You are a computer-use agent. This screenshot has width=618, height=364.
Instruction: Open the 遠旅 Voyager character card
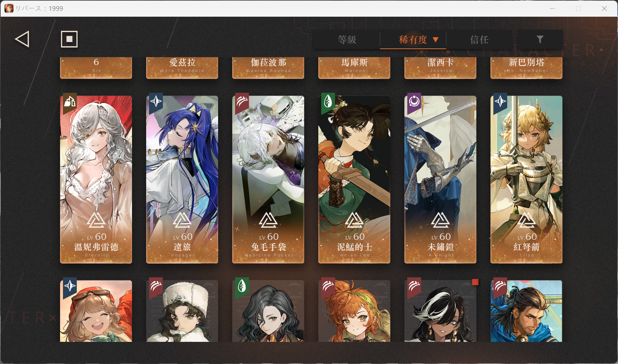(182, 179)
